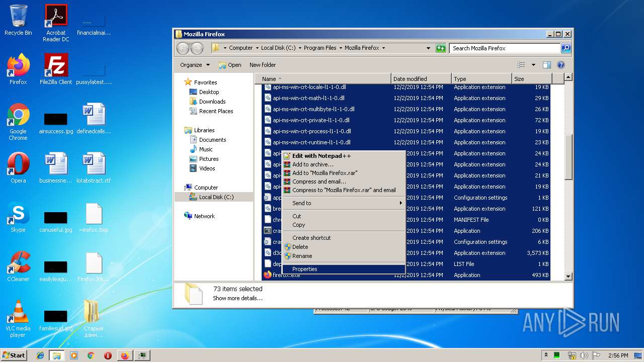Click the Opera taskbar icon
This screenshot has width=644, height=362.
pos(108,355)
